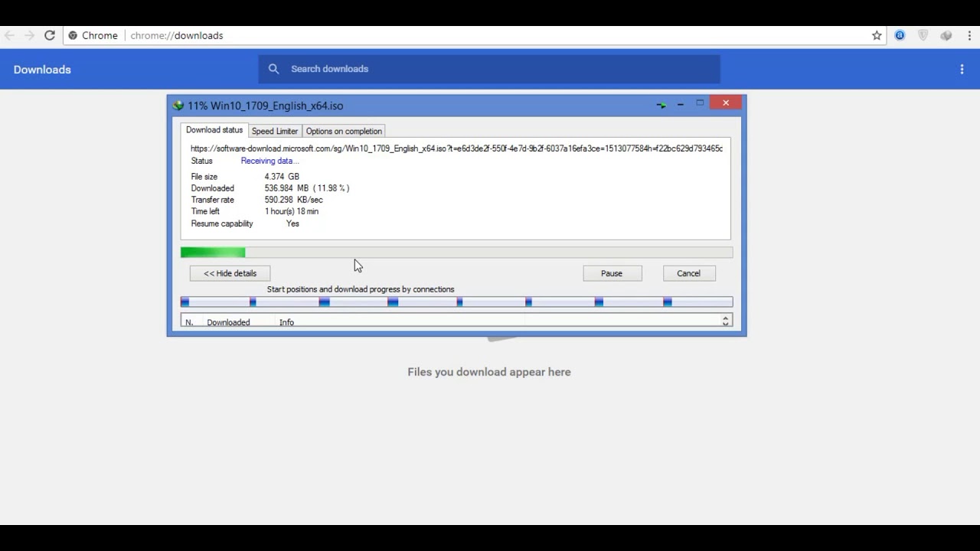The height and width of the screenshot is (551, 980).
Task: Go back with Chrome's back arrow
Action: [9, 35]
